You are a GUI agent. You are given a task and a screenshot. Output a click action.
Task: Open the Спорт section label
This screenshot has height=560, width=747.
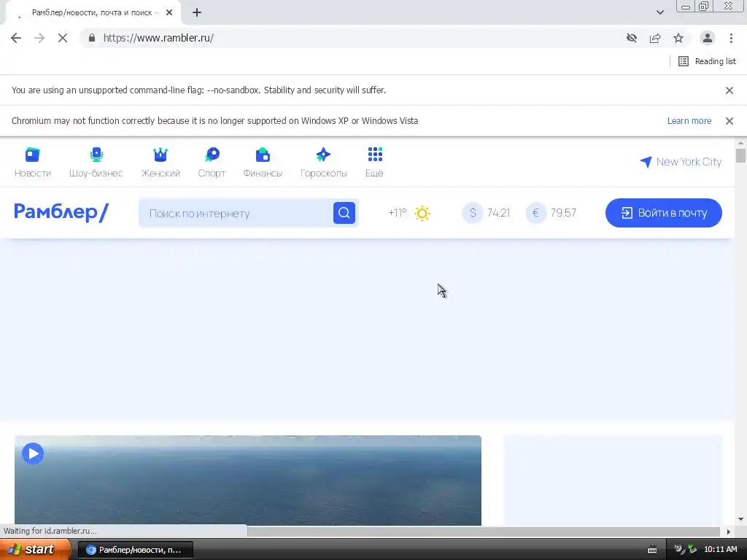point(212,174)
